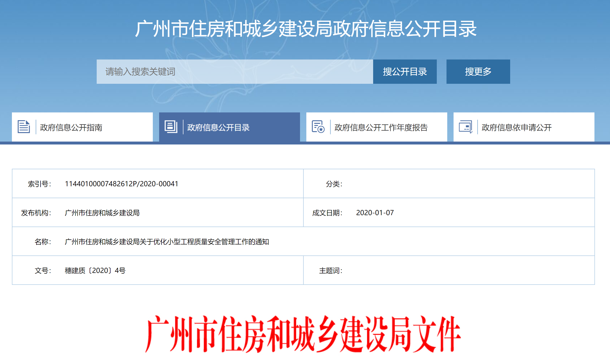Click the page title 广州市住房和城乡建设局政府信息公开目录
The width and height of the screenshot is (610, 364).
tap(306, 29)
